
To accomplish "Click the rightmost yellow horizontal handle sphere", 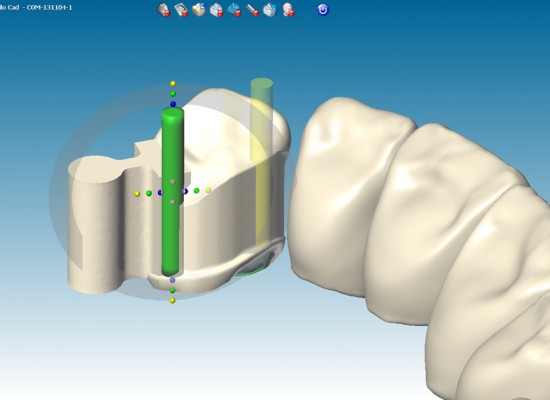I will pos(208,190).
